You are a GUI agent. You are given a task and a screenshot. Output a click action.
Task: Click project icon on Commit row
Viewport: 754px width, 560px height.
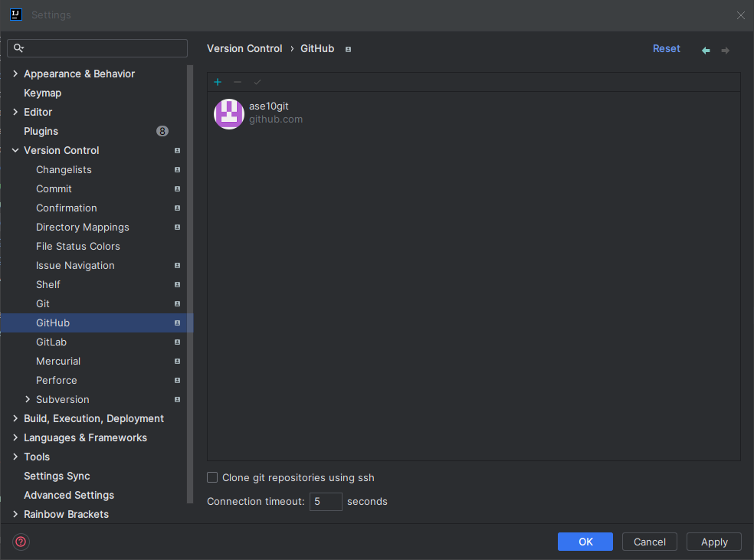(x=178, y=189)
